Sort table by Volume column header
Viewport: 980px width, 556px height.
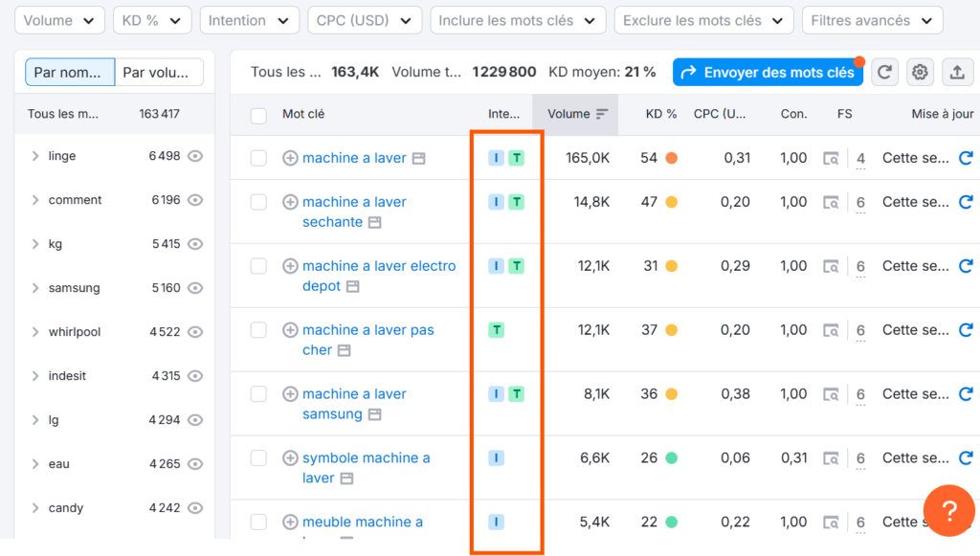575,114
